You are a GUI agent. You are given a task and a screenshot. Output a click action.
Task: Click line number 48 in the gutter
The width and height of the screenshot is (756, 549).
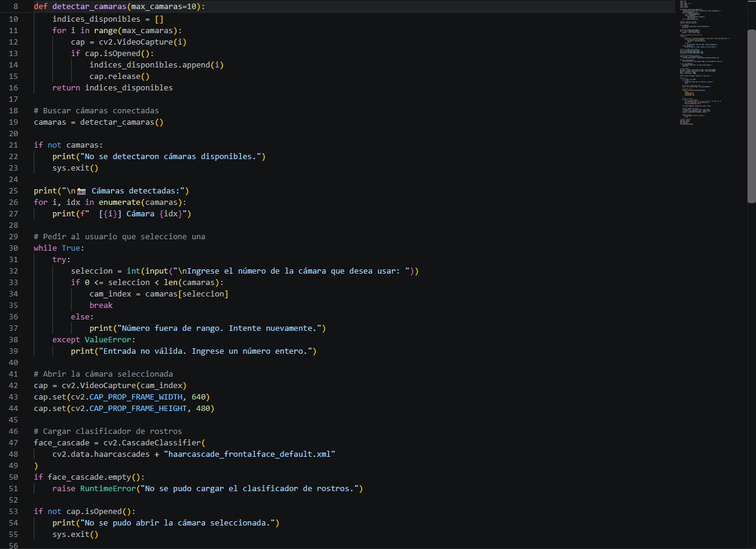click(13, 454)
